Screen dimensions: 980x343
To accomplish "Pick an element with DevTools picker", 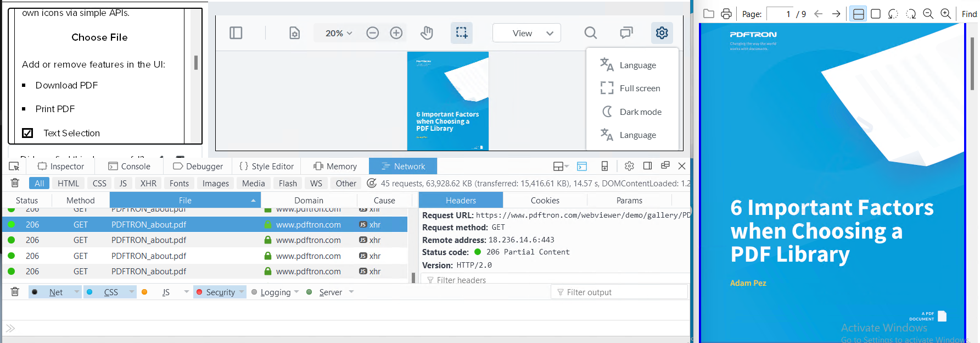I will click(x=14, y=166).
